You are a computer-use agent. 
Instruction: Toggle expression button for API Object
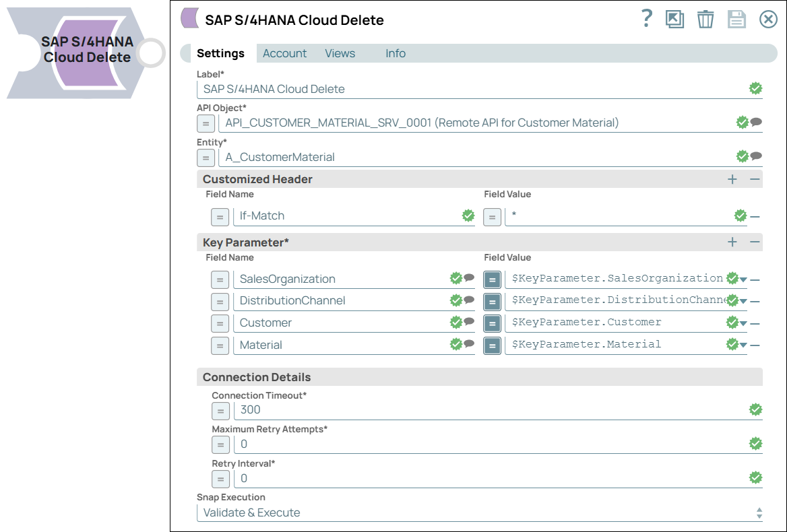coord(206,123)
